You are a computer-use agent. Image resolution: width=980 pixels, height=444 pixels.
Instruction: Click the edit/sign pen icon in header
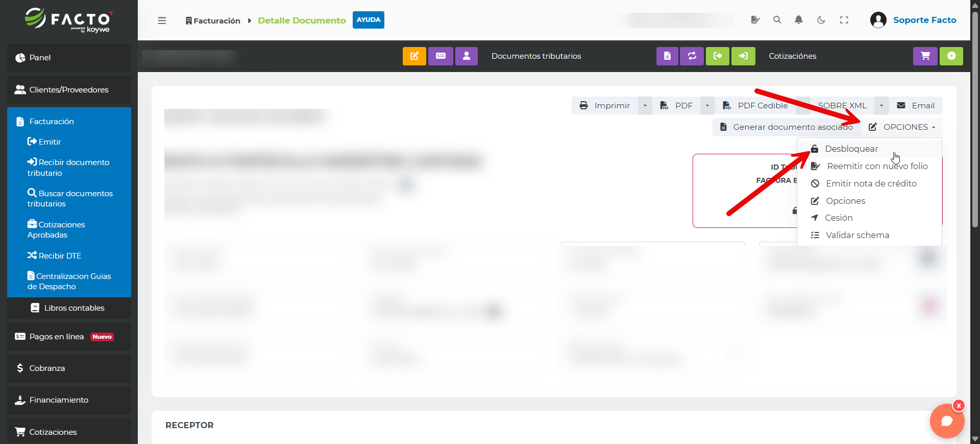(x=755, y=20)
